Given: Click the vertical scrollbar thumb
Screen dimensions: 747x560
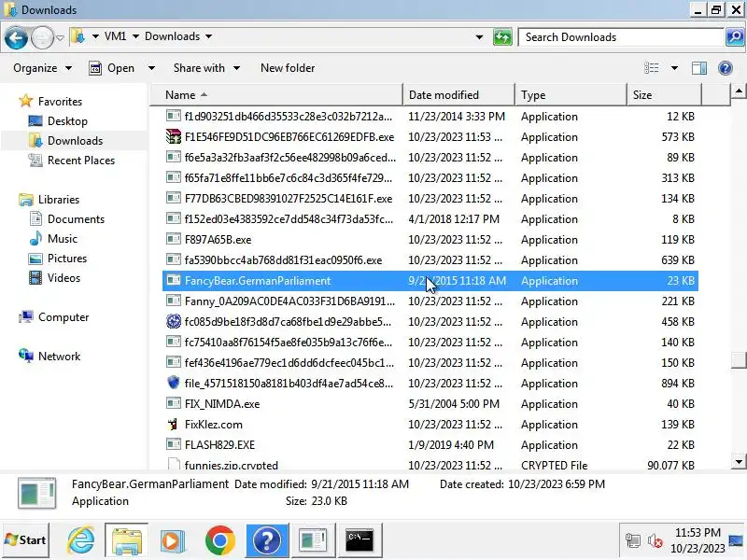Looking at the screenshot, I should coord(738,360).
